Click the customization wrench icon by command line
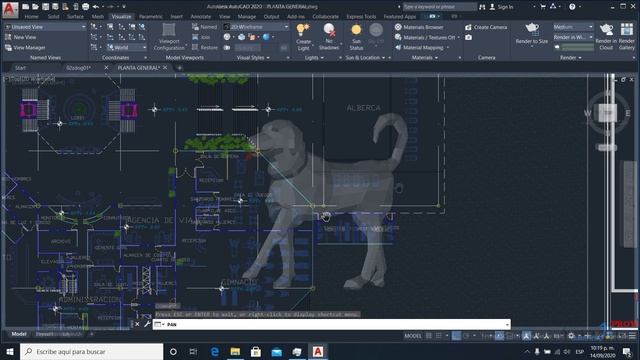 click(x=147, y=324)
